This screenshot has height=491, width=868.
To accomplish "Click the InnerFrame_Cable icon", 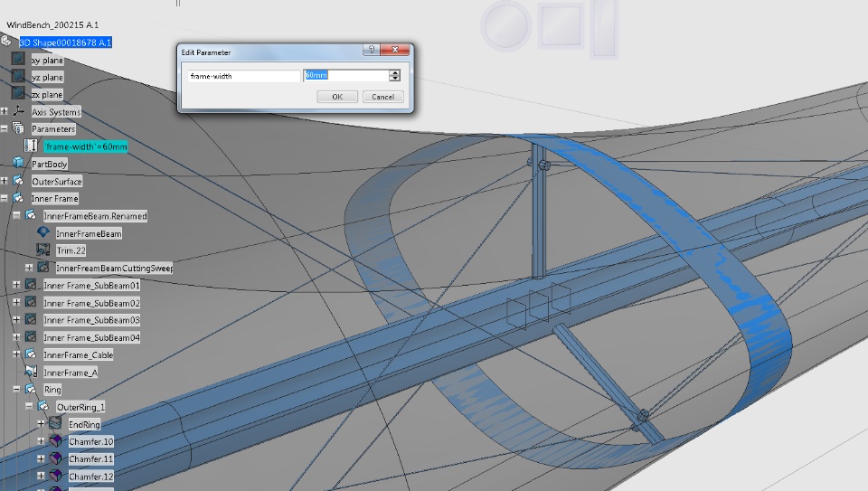I will pyautogui.click(x=31, y=354).
